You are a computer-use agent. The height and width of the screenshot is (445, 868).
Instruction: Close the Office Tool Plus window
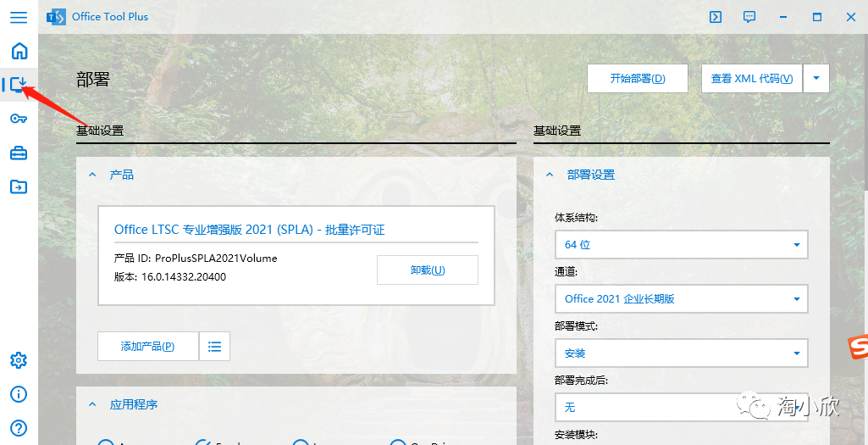[x=851, y=17]
